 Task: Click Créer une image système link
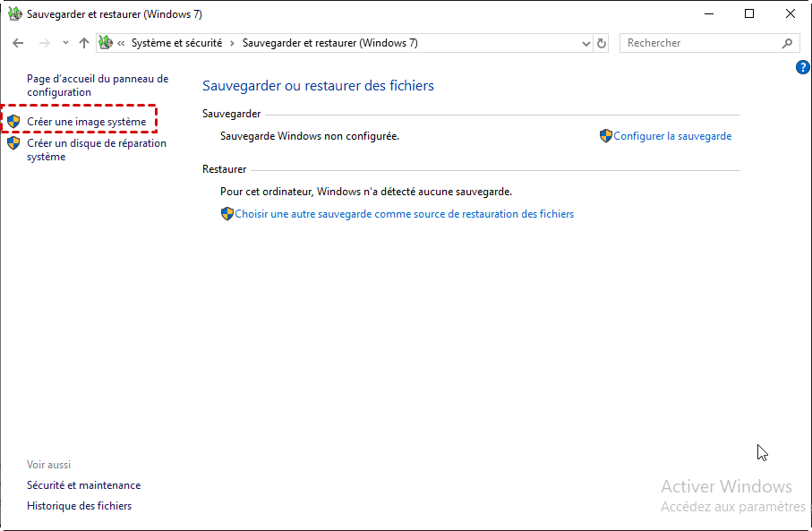coord(87,122)
